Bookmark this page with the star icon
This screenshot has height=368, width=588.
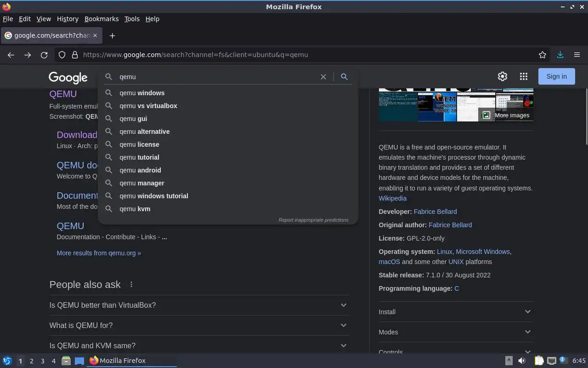click(x=543, y=55)
